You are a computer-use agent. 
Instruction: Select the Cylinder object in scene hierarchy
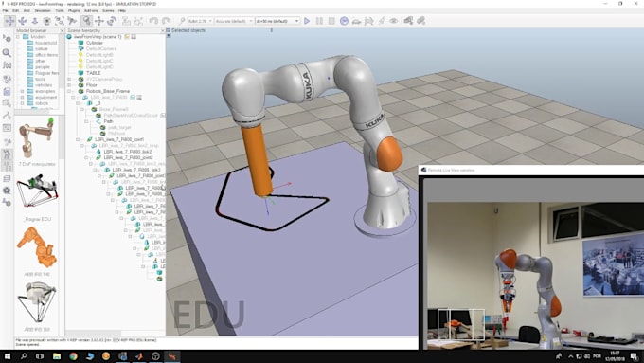[95, 43]
